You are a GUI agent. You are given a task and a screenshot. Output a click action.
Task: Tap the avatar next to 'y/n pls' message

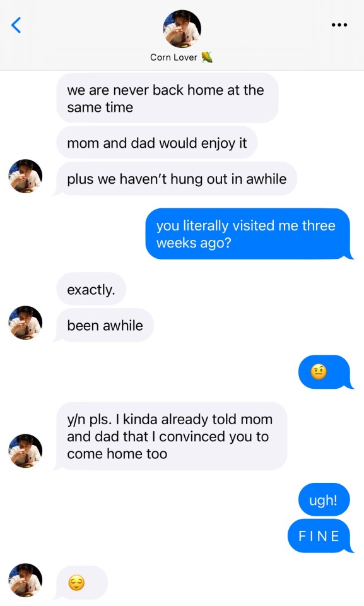click(25, 451)
